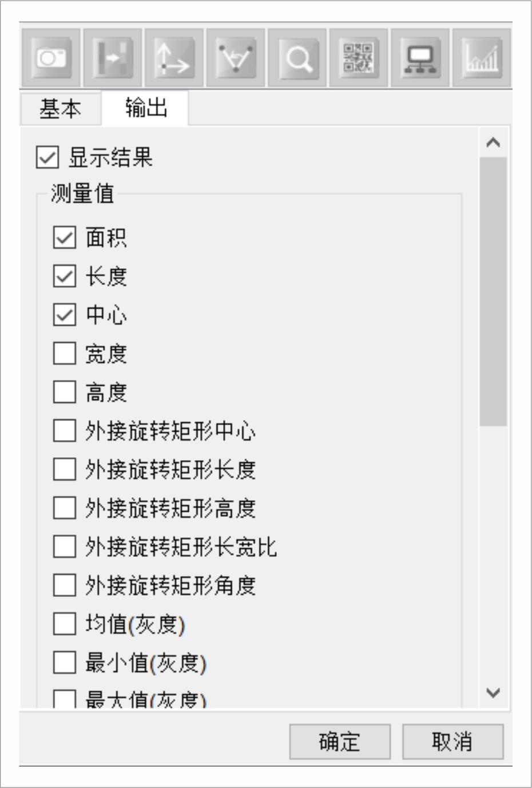Select the 输出 tab
Image resolution: width=532 pixels, height=788 pixels.
(x=145, y=108)
